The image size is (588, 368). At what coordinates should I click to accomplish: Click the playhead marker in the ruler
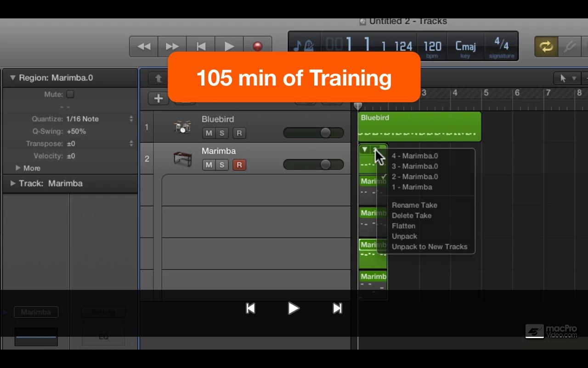[358, 106]
